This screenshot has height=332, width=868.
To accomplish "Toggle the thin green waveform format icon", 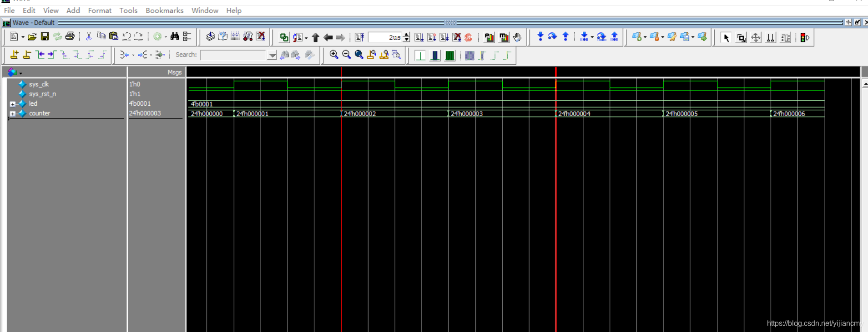I will coord(420,56).
